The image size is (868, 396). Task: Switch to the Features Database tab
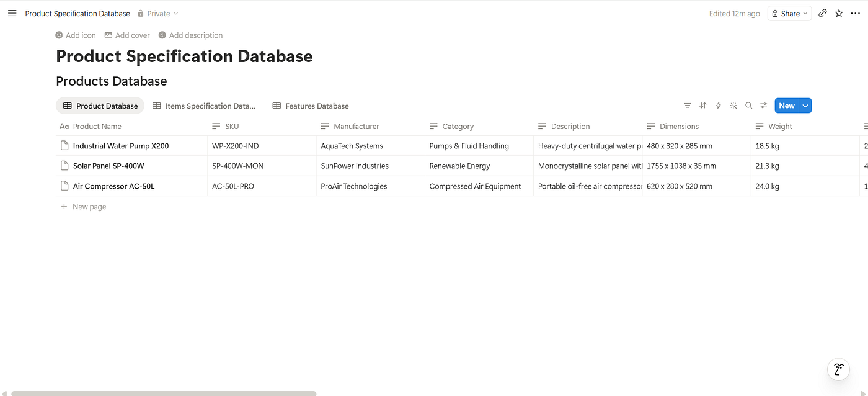click(311, 106)
